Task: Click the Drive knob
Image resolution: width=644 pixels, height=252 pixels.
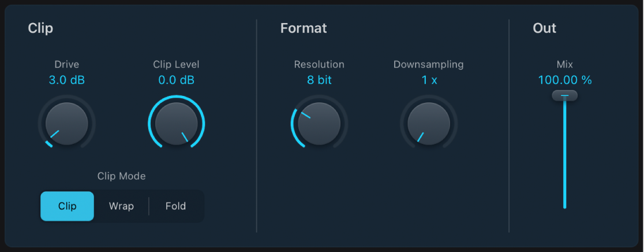Action: point(66,123)
